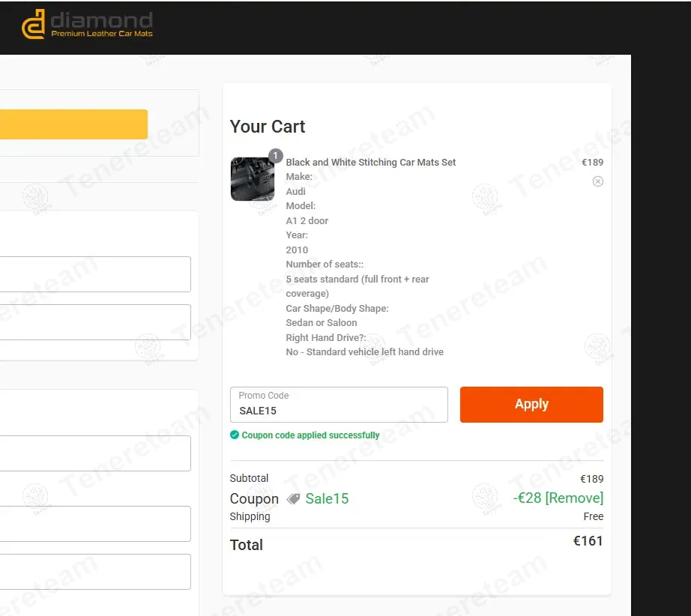Remove the car mats item from cart
This screenshot has width=691, height=616.
click(x=597, y=181)
